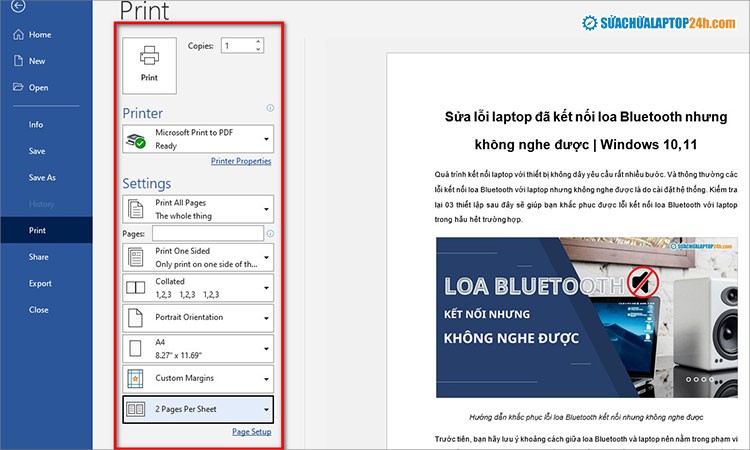Click the italic image caption in the preview
The image size is (750, 450).
pos(586,417)
